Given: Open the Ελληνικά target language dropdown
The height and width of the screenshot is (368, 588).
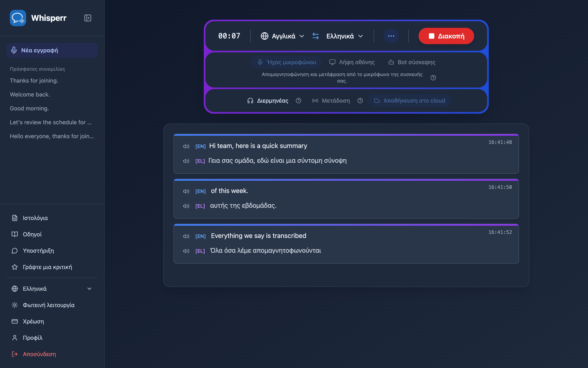Looking at the screenshot, I should click(345, 36).
